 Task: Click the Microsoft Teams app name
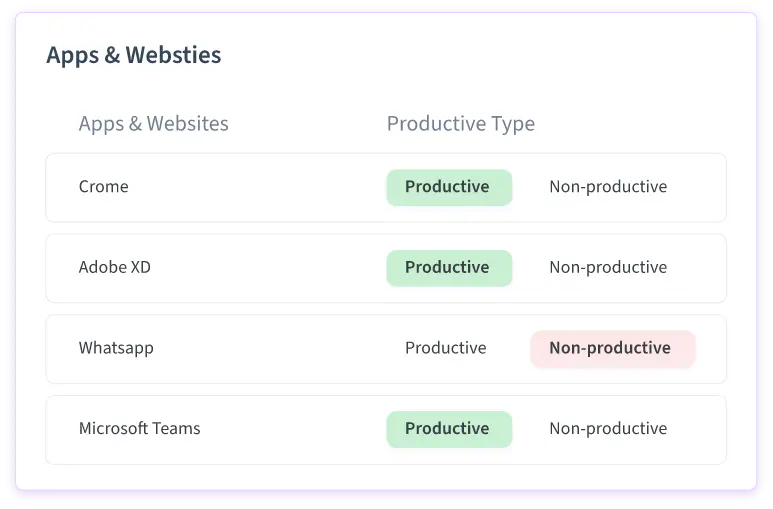click(139, 429)
